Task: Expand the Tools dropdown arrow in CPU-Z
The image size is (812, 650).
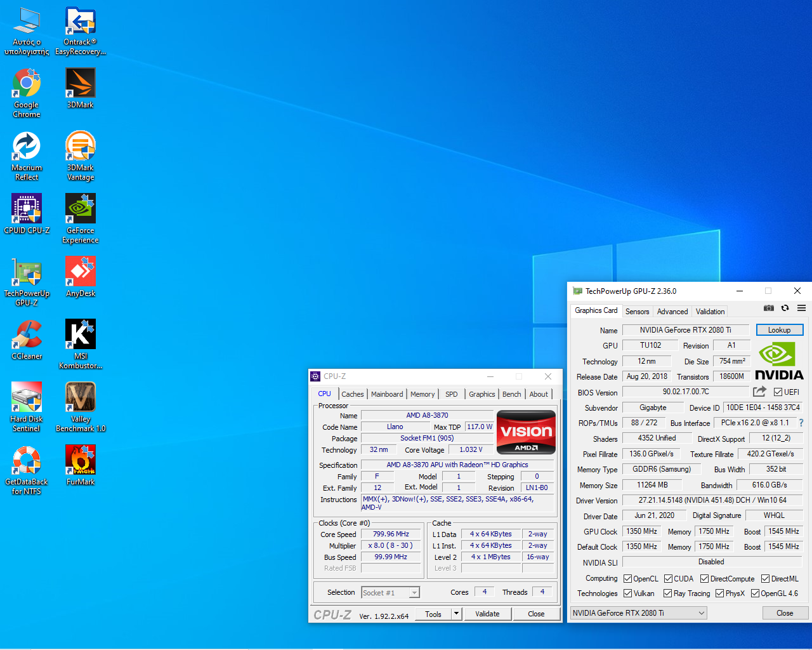Action: [x=456, y=614]
